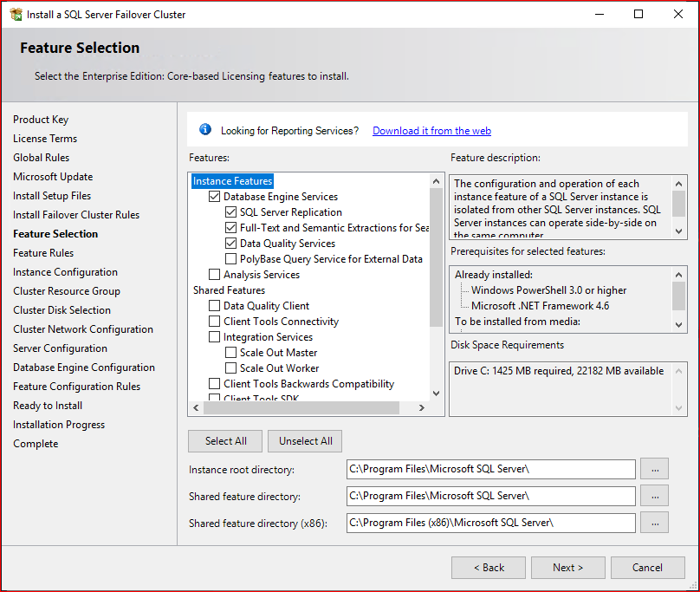
Task: Uncheck Data Quality Services
Action: pos(230,244)
